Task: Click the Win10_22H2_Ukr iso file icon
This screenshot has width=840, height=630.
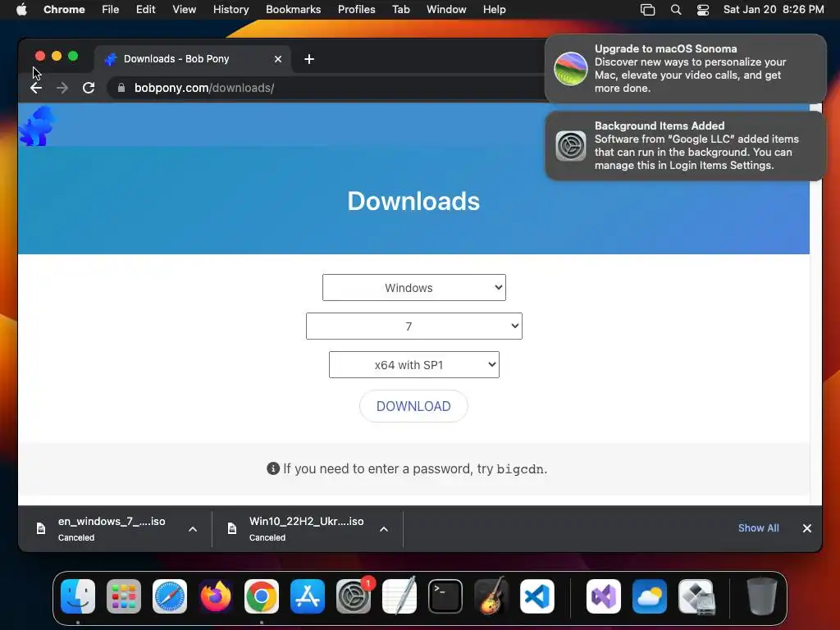Action: (x=232, y=529)
